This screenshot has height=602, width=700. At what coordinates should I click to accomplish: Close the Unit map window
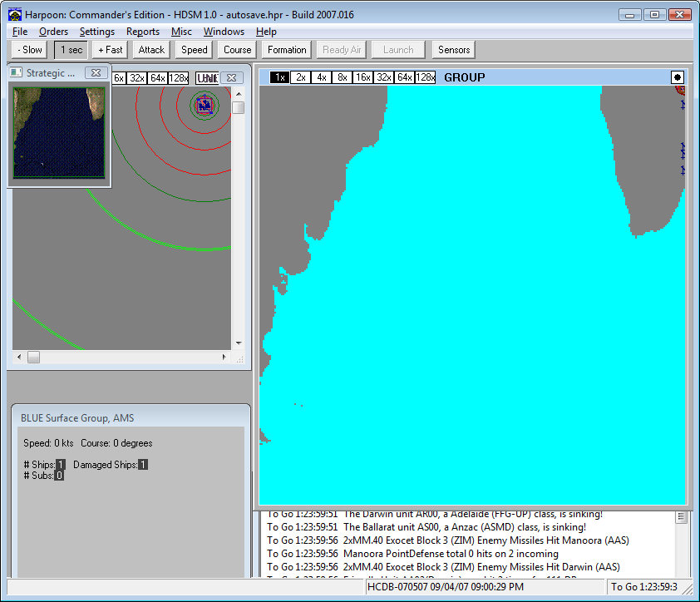[232, 77]
